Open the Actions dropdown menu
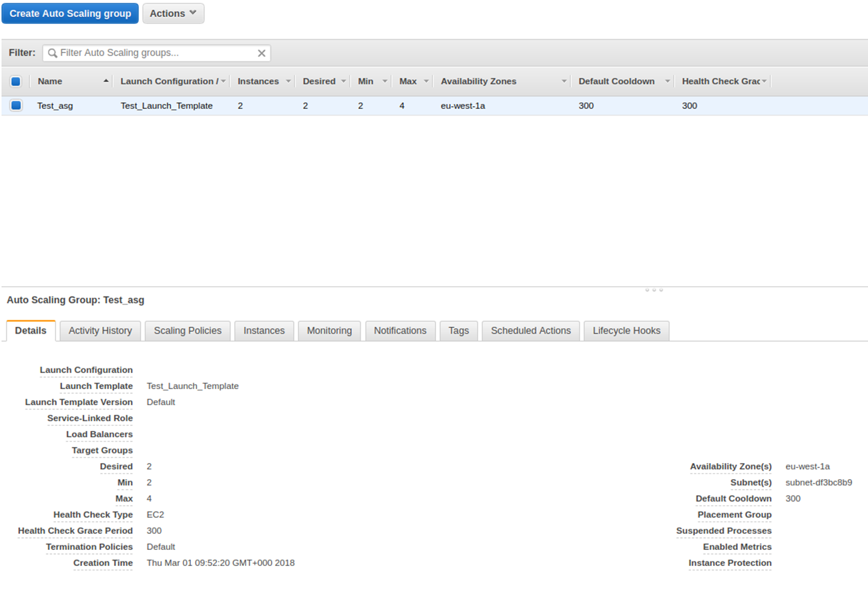868x598 pixels. (x=173, y=13)
